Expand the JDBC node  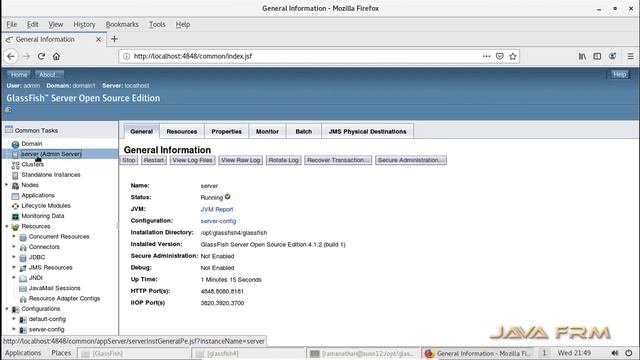[x=14, y=257]
